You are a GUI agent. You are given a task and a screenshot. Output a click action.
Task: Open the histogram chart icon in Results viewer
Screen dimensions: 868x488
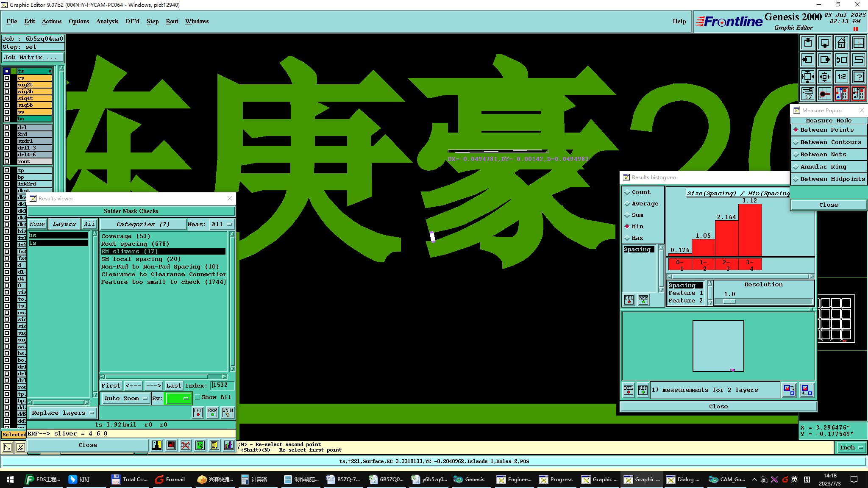228,445
